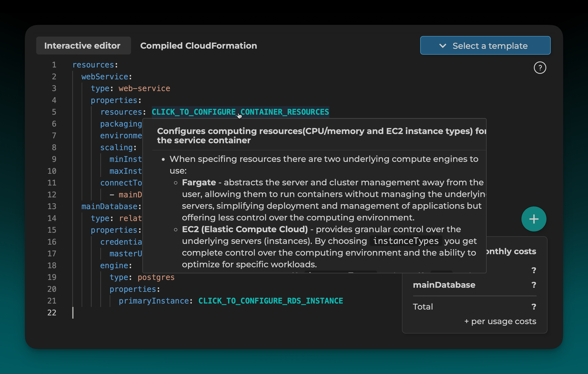Click 'instanceTypes' code in tooltip
588x374 pixels.
[406, 241]
